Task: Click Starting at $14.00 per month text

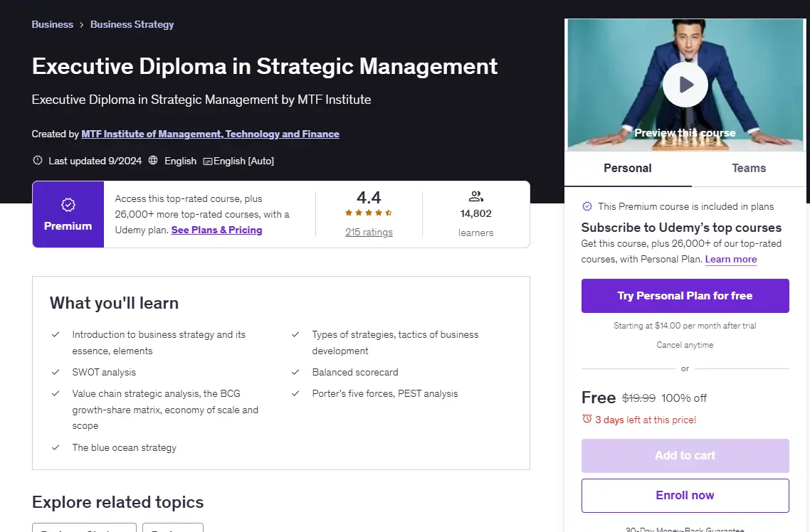Action: tap(685, 326)
